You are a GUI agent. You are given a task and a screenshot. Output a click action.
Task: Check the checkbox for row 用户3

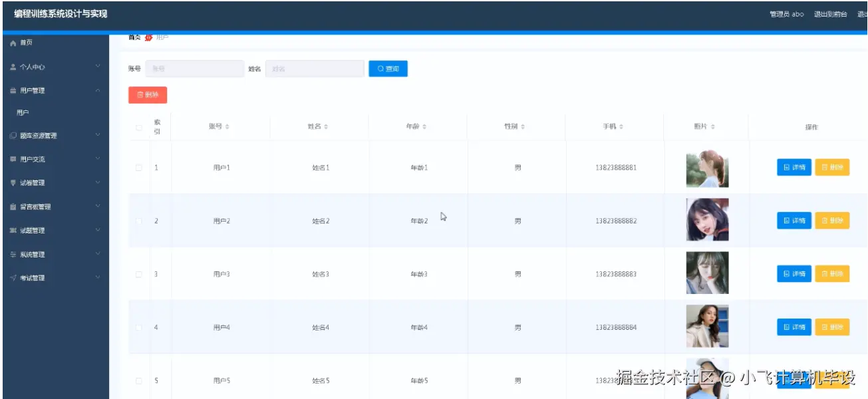point(139,274)
